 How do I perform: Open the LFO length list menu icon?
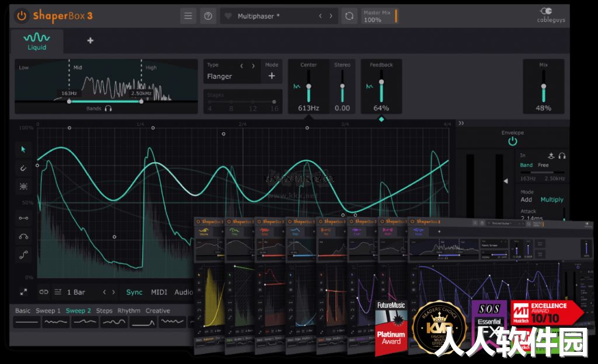click(58, 292)
